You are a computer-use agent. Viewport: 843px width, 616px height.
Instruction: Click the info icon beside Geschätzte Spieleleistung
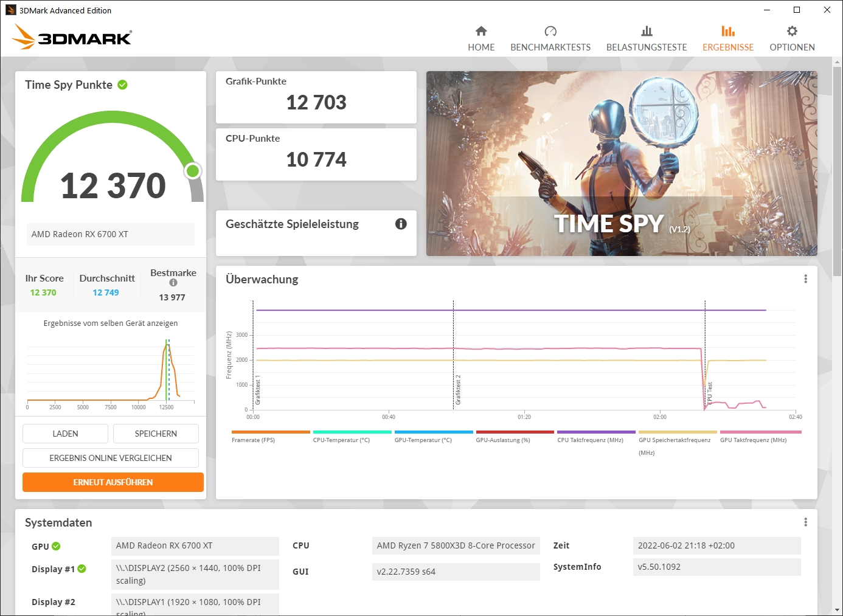(400, 224)
